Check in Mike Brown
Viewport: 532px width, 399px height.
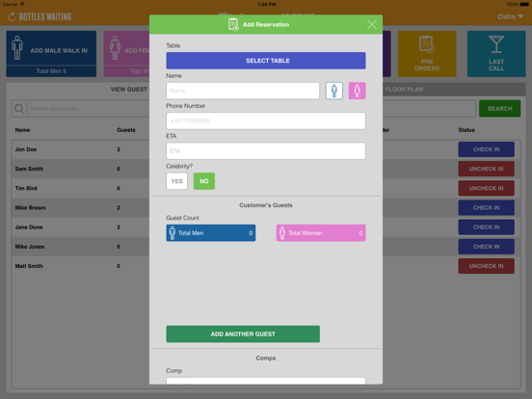[486, 207]
